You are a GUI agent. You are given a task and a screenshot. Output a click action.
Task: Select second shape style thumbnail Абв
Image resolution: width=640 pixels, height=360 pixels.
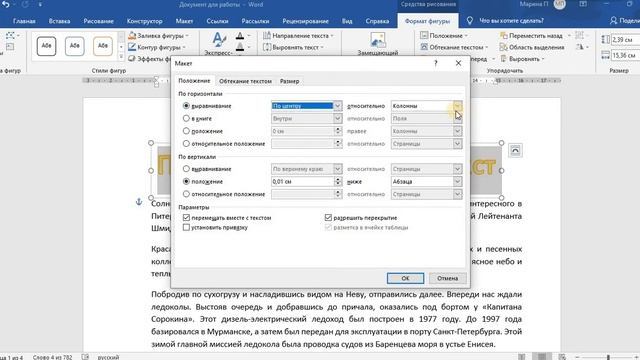[x=75, y=46]
